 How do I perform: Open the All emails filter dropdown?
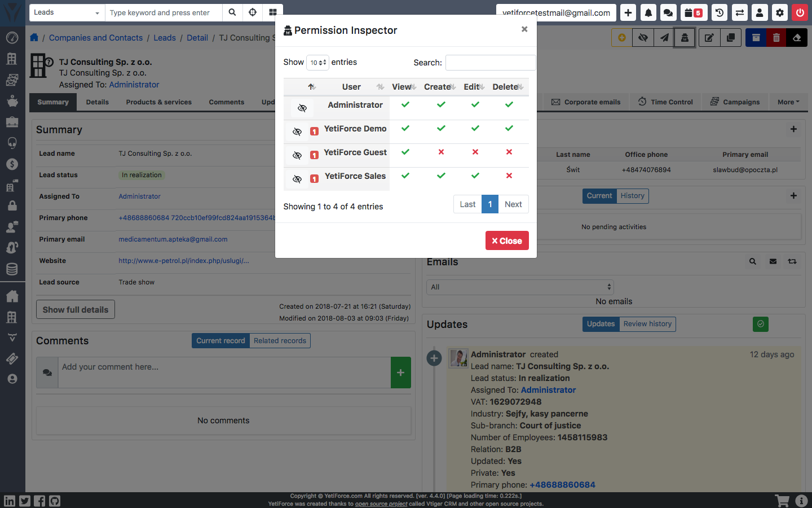coord(520,287)
